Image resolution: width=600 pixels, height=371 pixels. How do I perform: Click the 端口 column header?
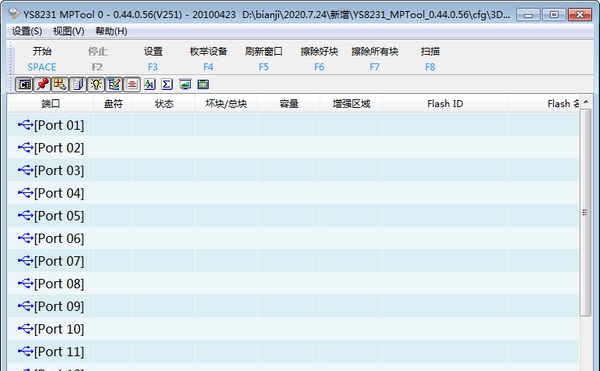51,104
